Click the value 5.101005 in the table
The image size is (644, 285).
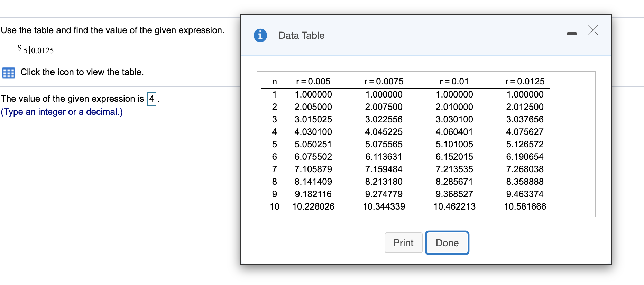point(454,144)
